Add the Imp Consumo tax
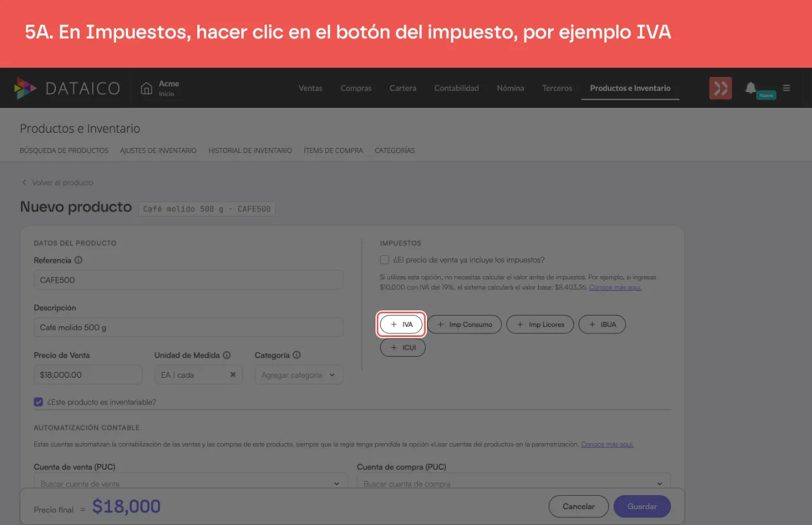Image resolution: width=812 pixels, height=525 pixels. (x=464, y=324)
